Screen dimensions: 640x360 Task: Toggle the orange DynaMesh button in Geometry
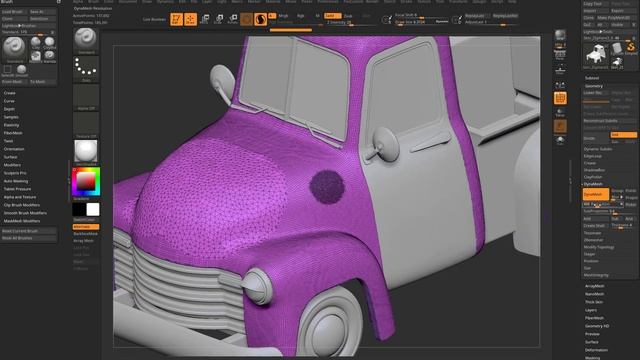click(x=596, y=194)
